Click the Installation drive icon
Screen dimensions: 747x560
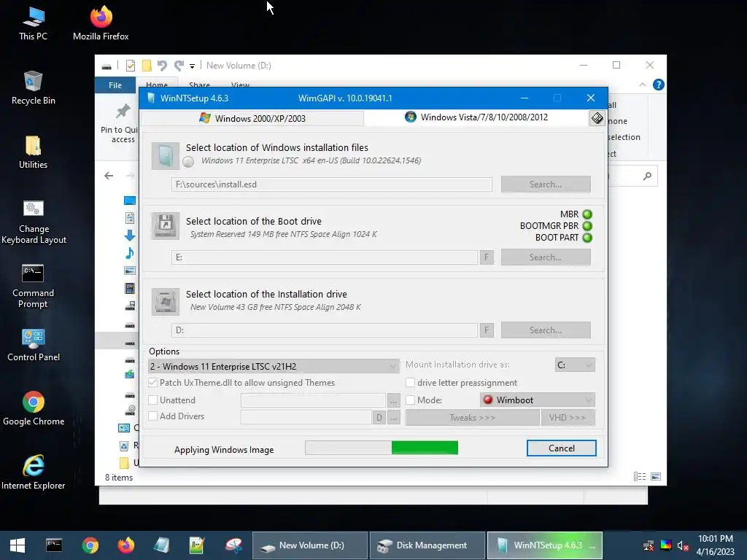pos(166,301)
